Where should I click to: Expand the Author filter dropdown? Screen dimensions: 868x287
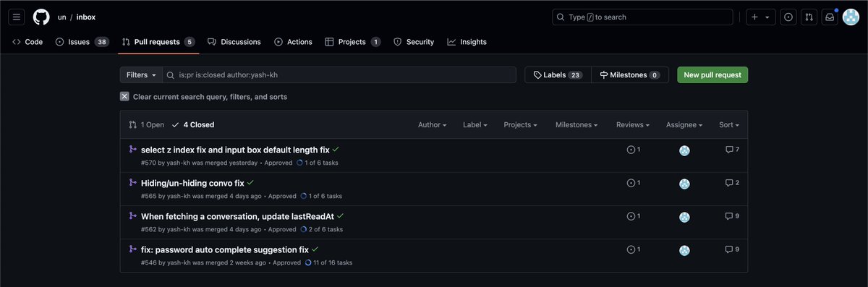tap(432, 124)
